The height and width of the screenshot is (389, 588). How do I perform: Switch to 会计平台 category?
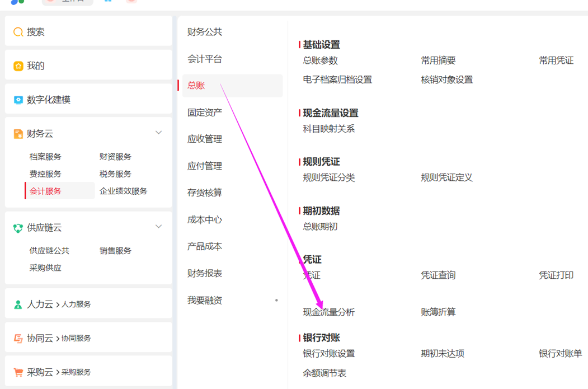[x=205, y=59]
